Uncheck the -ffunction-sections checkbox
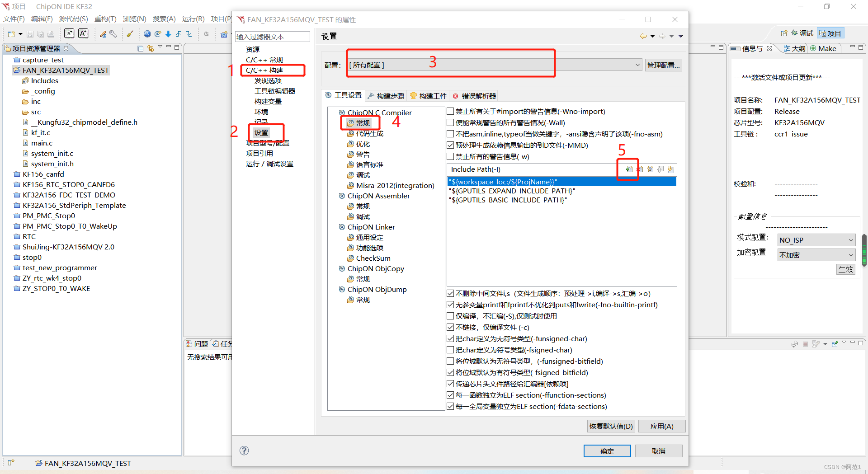Viewport: 868px width, 474px height. coord(450,395)
